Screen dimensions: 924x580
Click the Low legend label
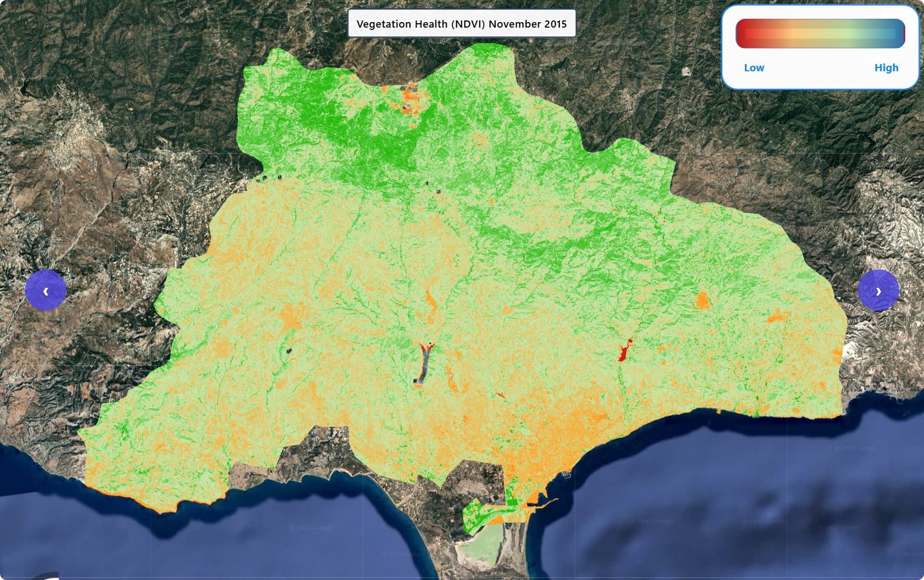click(754, 68)
